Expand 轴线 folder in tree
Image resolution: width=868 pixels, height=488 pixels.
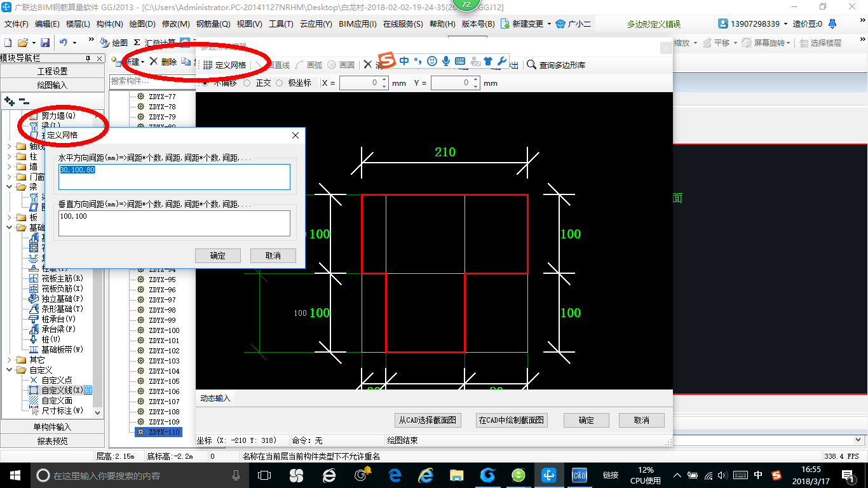click(9, 146)
